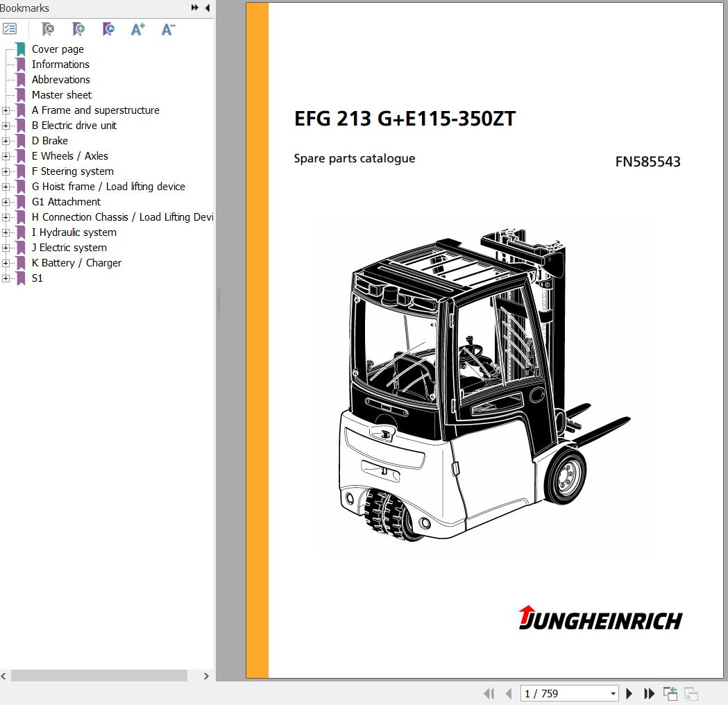Expand the Bookmarks panel options arrows
Screen dimensions: 728x705
pyautogui.click(x=195, y=8)
